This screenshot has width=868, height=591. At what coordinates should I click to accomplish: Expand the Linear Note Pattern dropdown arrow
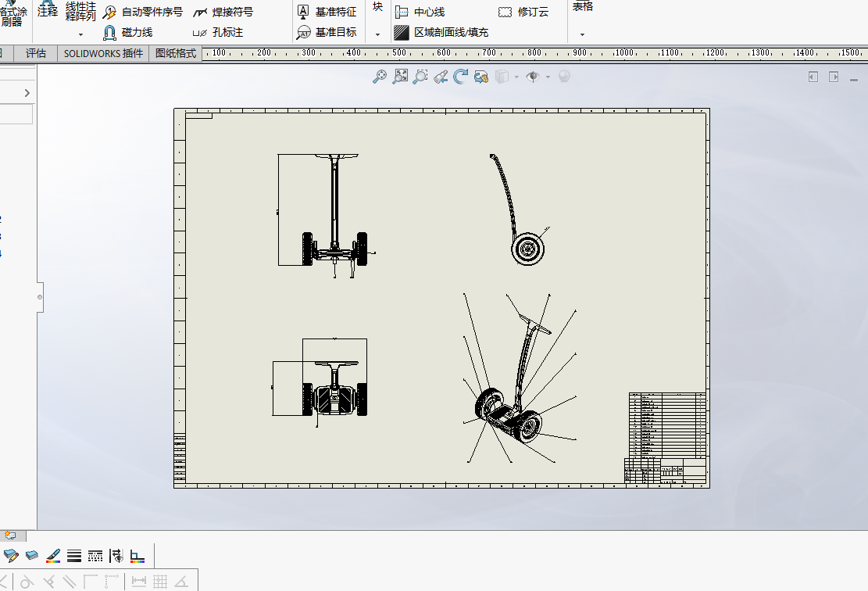pyautogui.click(x=80, y=35)
